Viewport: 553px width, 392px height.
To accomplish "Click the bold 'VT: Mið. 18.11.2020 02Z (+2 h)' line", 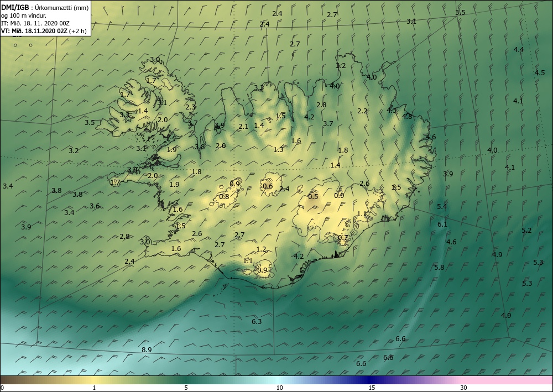I will point(44,31).
